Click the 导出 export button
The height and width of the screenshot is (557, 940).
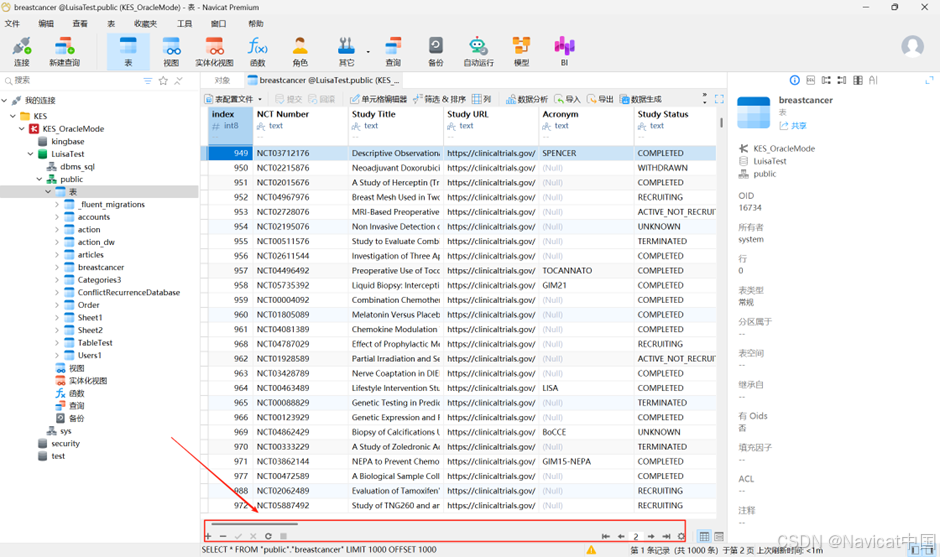pos(600,99)
